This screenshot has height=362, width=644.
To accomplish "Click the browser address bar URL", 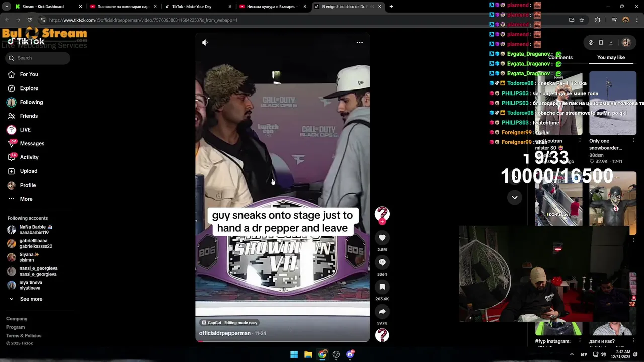I will pyautogui.click(x=143, y=20).
